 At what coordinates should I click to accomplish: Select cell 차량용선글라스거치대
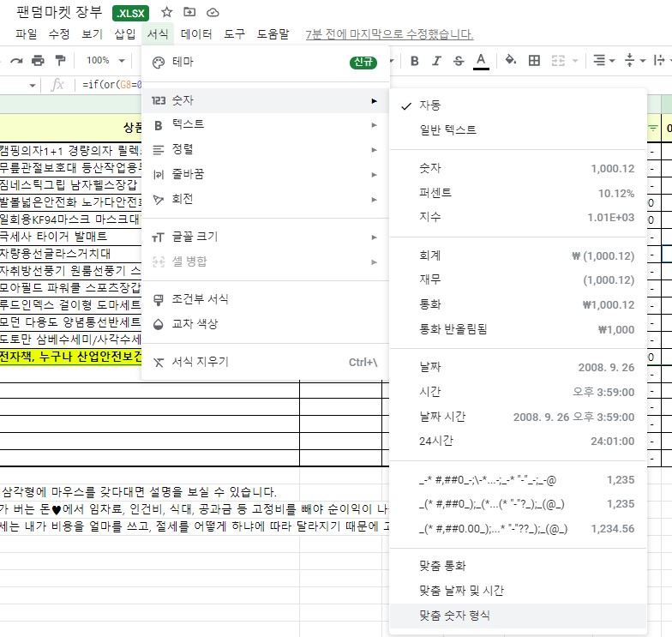coord(70,254)
